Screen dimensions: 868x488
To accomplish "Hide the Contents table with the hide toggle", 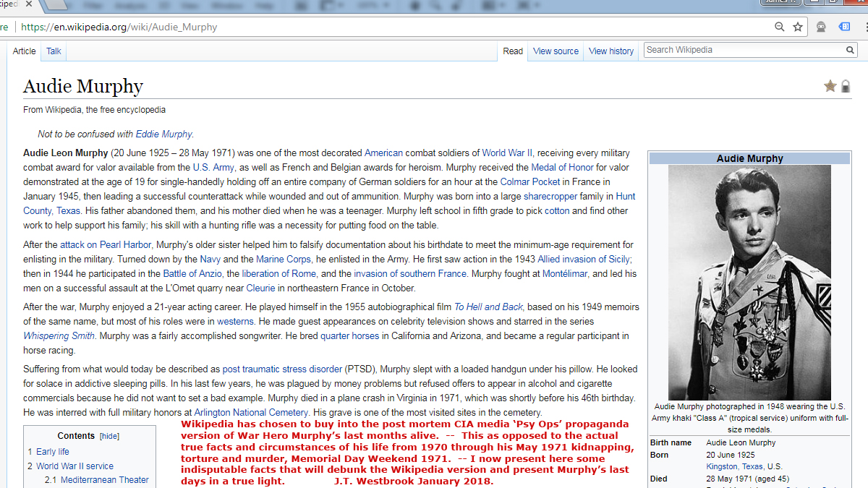I will pos(110,436).
